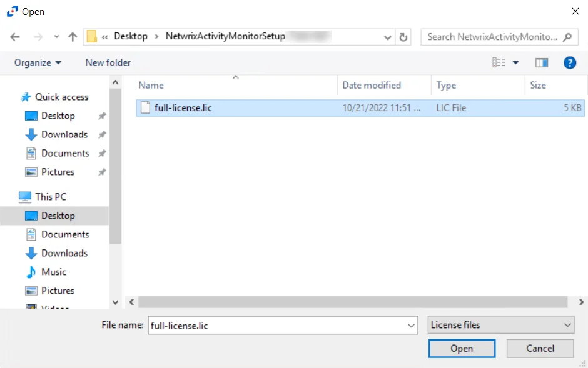Click the 10/21/2022 date cell
This screenshot has width=588, height=368.
pos(382,108)
